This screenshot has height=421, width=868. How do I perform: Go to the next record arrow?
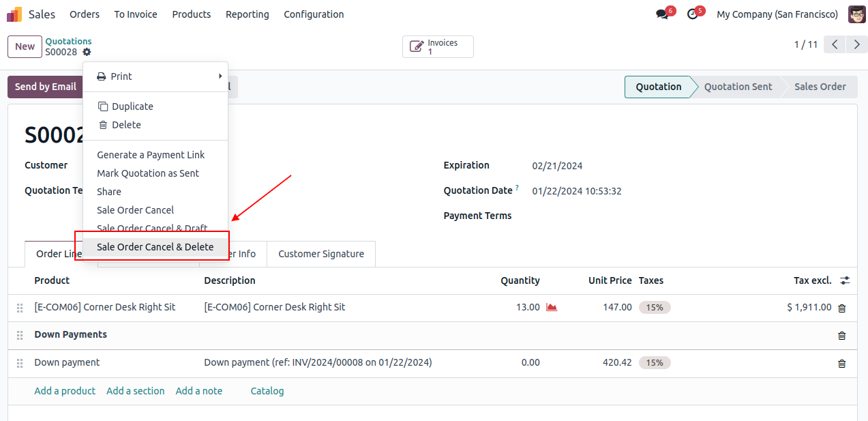[856, 45]
